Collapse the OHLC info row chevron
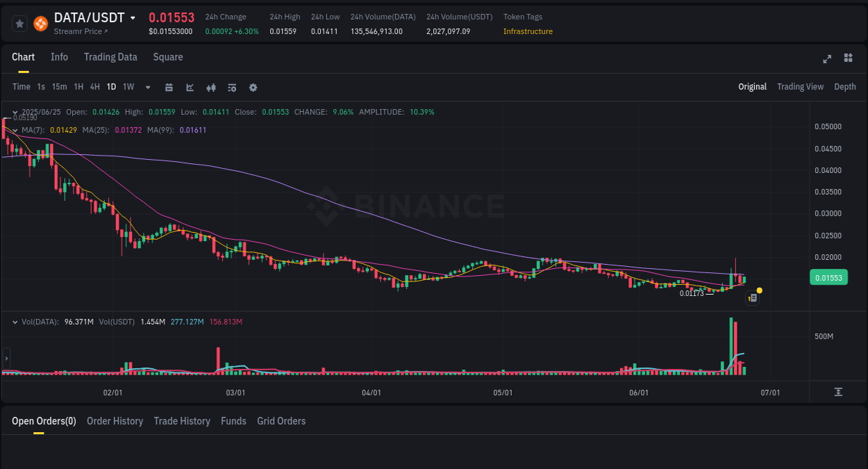This screenshot has height=469, width=868. 14,112
